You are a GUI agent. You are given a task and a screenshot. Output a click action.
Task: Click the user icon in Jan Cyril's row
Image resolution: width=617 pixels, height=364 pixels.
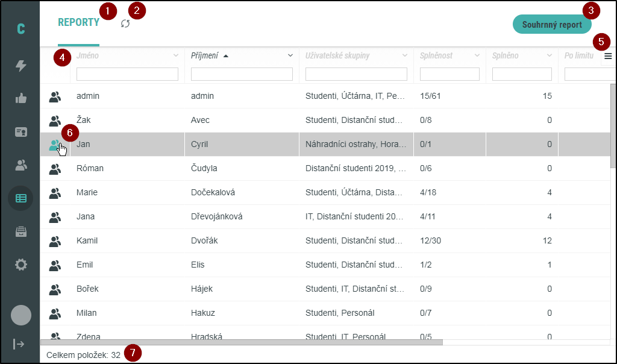click(x=55, y=145)
